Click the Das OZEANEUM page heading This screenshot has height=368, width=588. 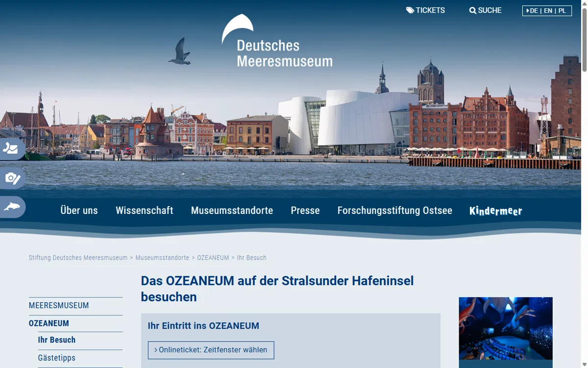click(x=277, y=289)
